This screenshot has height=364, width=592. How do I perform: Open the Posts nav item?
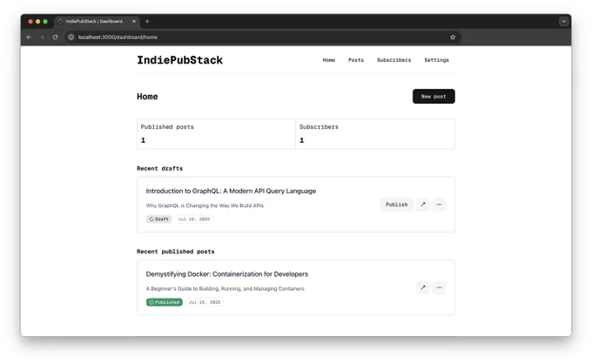pos(356,60)
